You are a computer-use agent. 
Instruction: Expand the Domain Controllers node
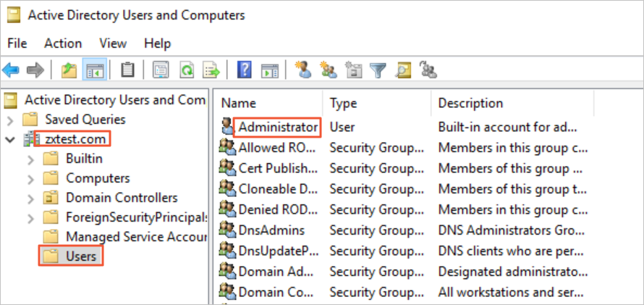tap(31, 199)
